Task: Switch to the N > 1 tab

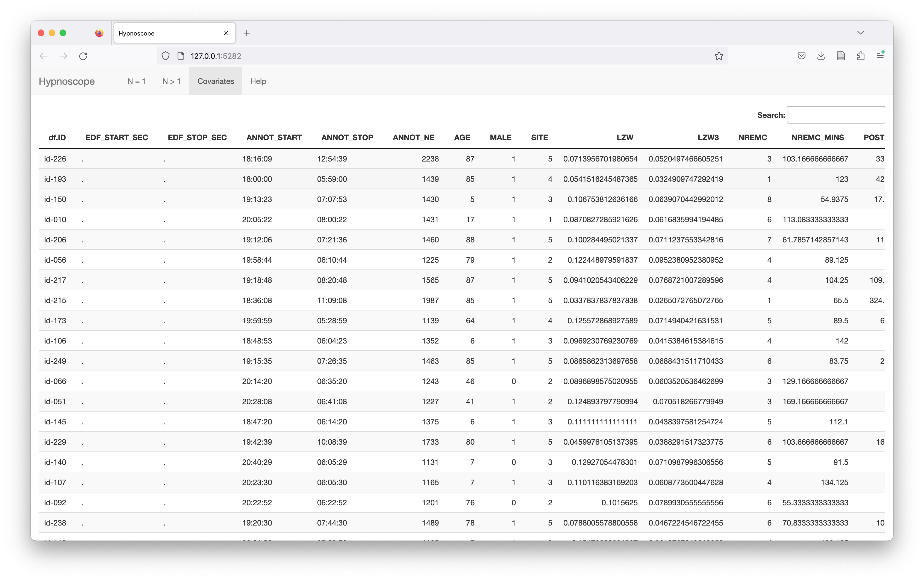Action: tap(171, 81)
